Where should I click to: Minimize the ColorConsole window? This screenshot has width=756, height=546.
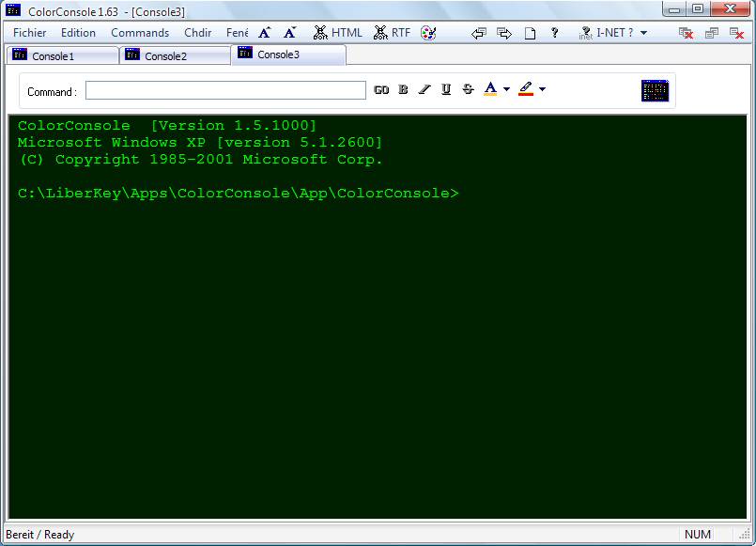(x=674, y=8)
